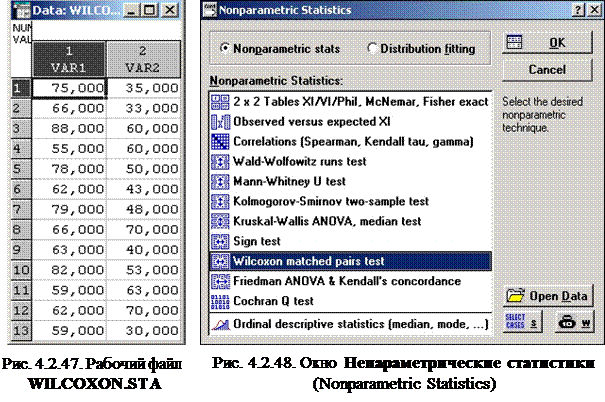
Task: Maximize the Data WILCOXON window
Action: (150, 10)
